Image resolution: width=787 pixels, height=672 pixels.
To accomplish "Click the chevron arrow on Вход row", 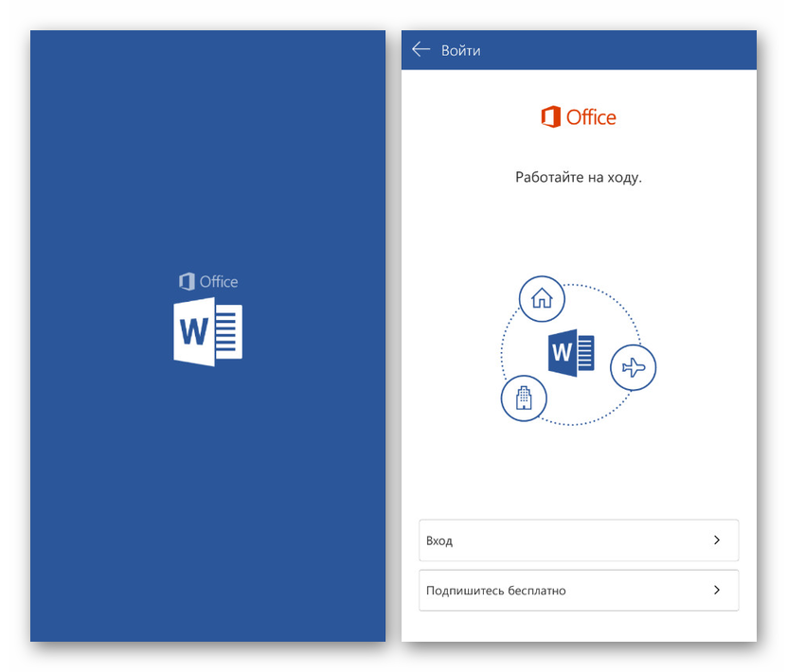I will coord(717,540).
